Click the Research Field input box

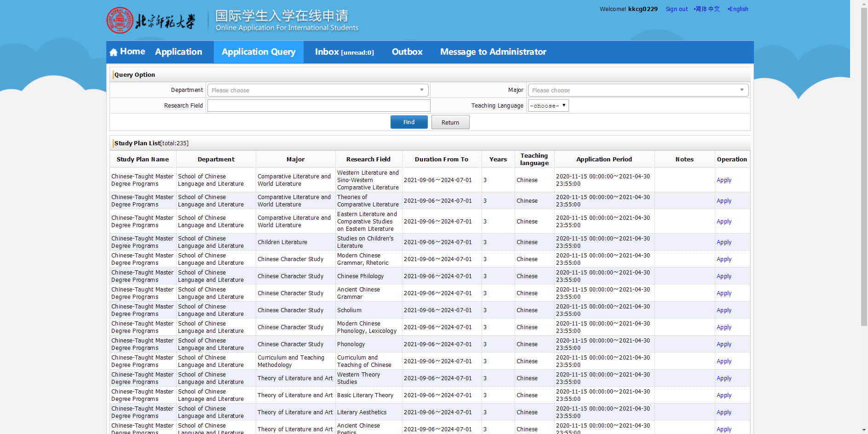click(x=319, y=106)
